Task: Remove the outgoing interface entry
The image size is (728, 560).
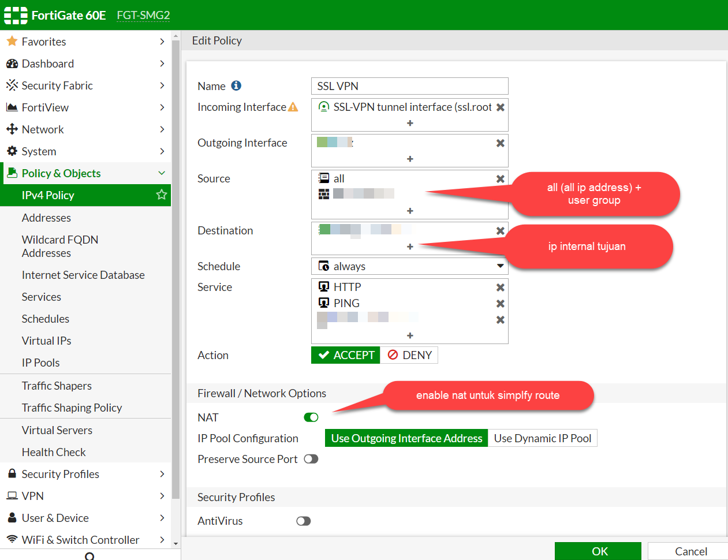Action: pos(501,143)
